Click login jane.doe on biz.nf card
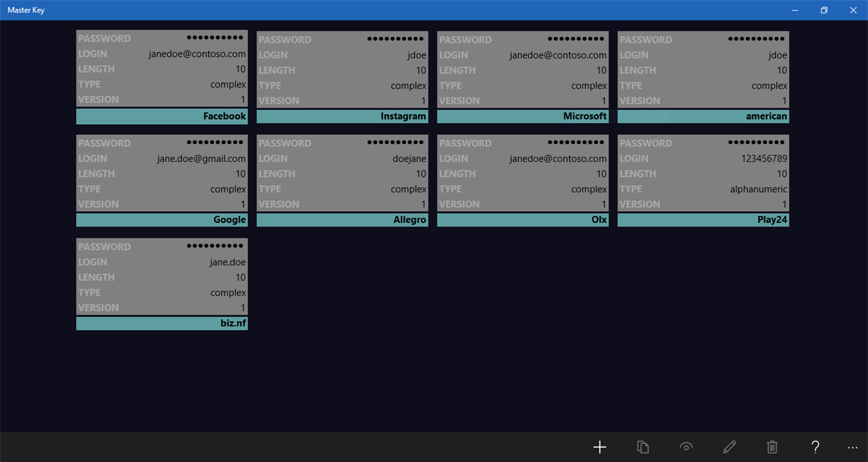Viewport: 868px width, 462px height. pyautogui.click(x=228, y=262)
